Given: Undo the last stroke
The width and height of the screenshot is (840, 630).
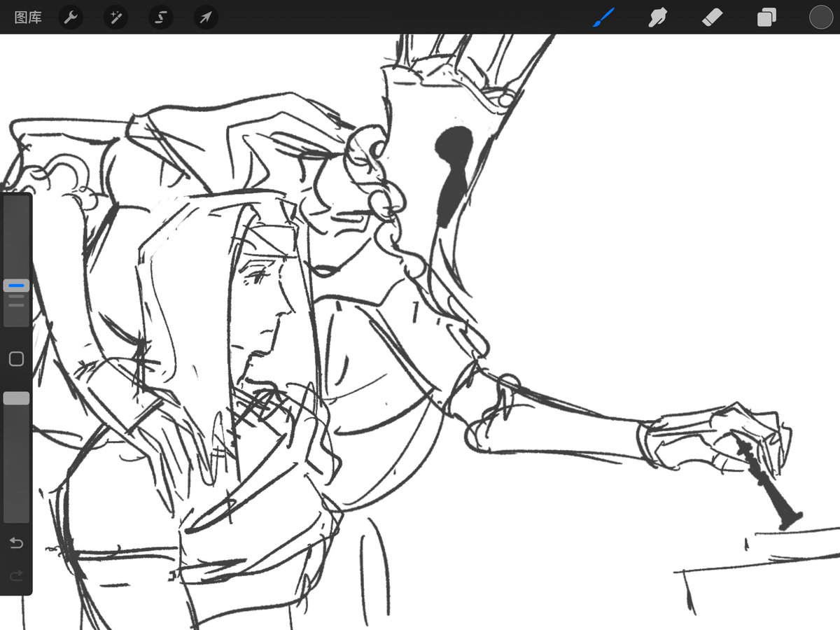Looking at the screenshot, I should click(16, 542).
